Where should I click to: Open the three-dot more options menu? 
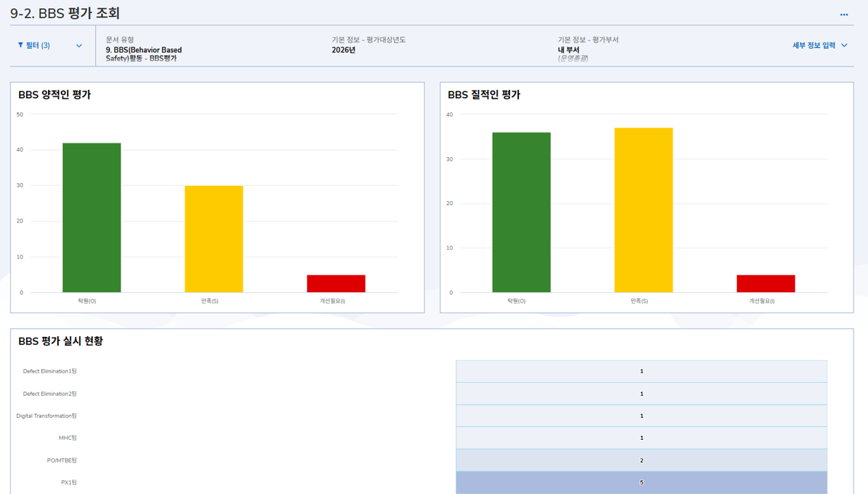(x=844, y=14)
